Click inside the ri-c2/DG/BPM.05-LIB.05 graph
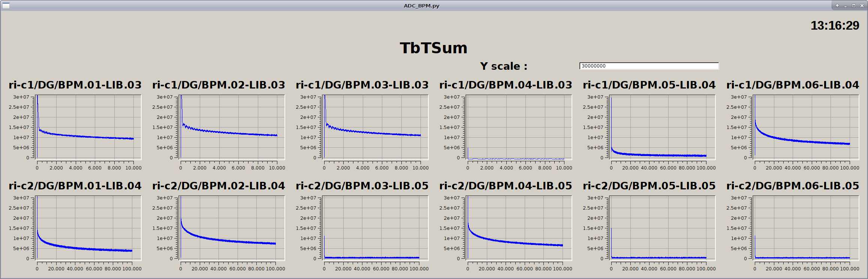This screenshot has height=279, width=868. (662, 228)
